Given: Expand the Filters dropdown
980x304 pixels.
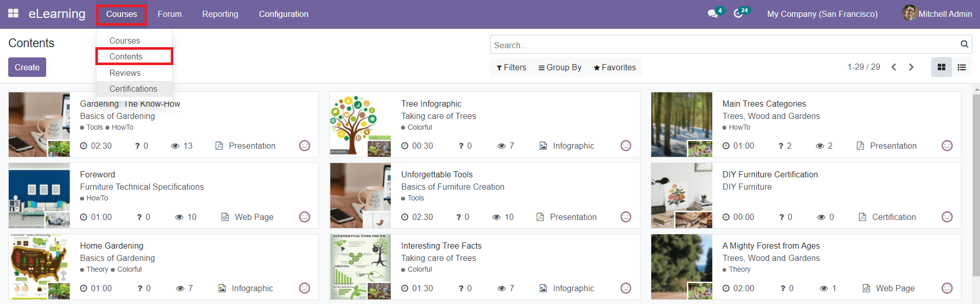Looking at the screenshot, I should 511,67.
